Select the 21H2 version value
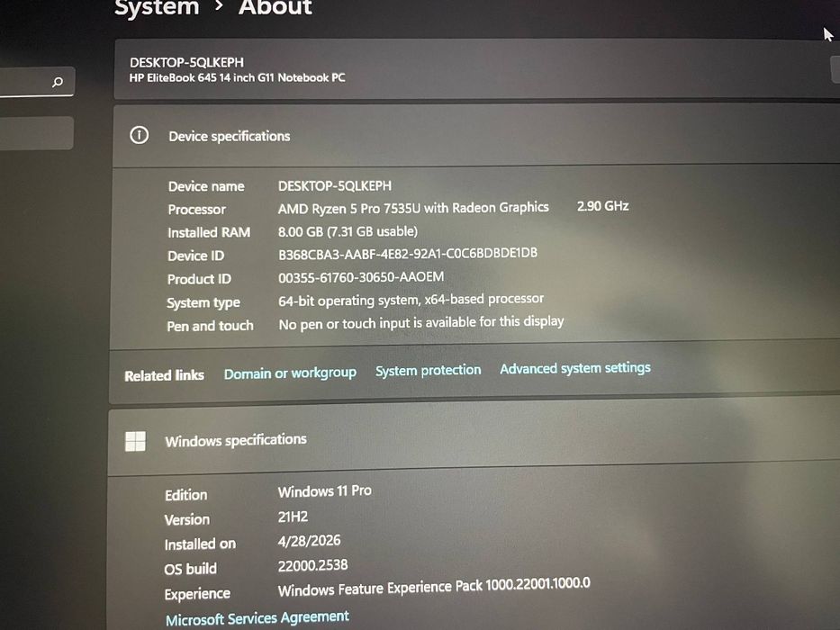Viewport: 840px width, 630px height. coord(293,517)
